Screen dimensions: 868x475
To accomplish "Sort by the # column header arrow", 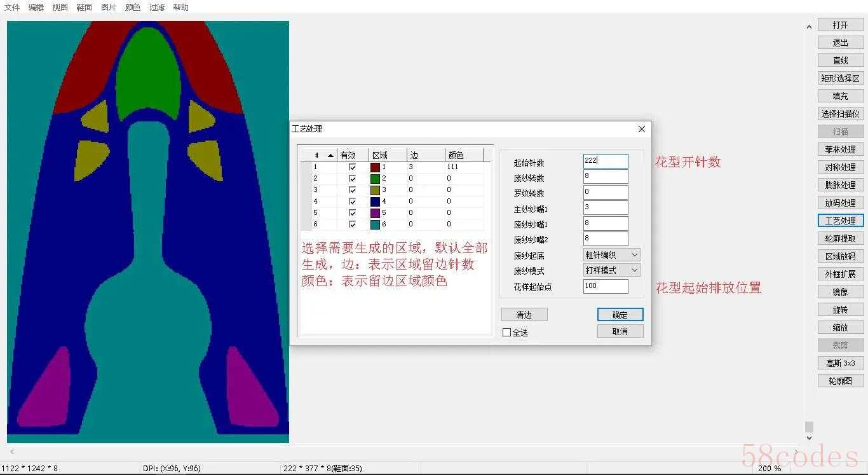I will coord(330,155).
